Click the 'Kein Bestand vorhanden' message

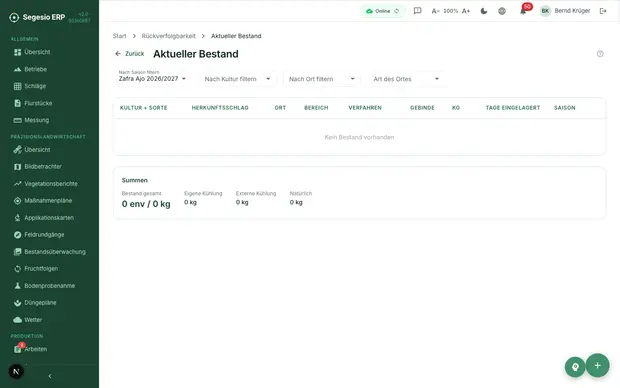[x=359, y=137]
